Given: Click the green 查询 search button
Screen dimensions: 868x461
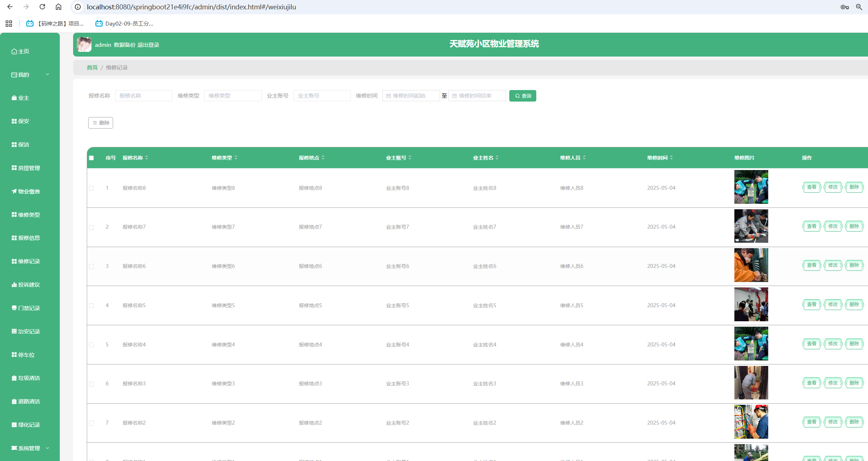Looking at the screenshot, I should [x=523, y=96].
